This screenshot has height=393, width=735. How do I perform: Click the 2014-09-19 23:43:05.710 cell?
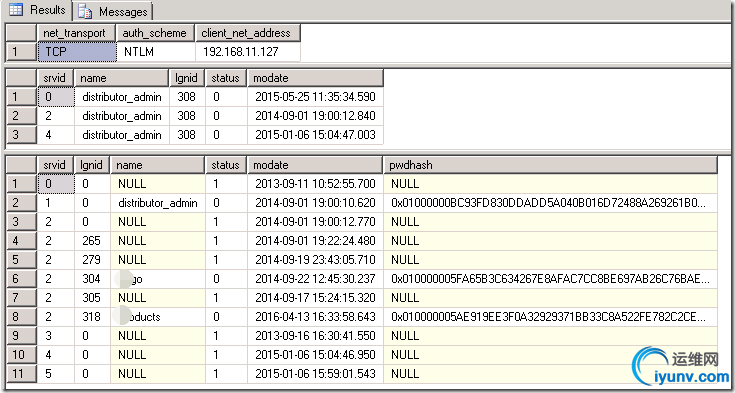(x=315, y=259)
